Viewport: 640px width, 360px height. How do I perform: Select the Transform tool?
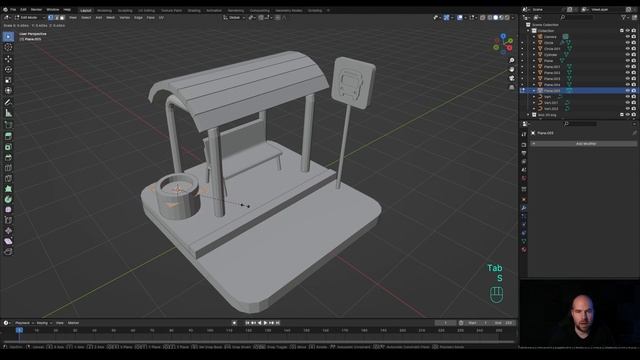(x=8, y=91)
